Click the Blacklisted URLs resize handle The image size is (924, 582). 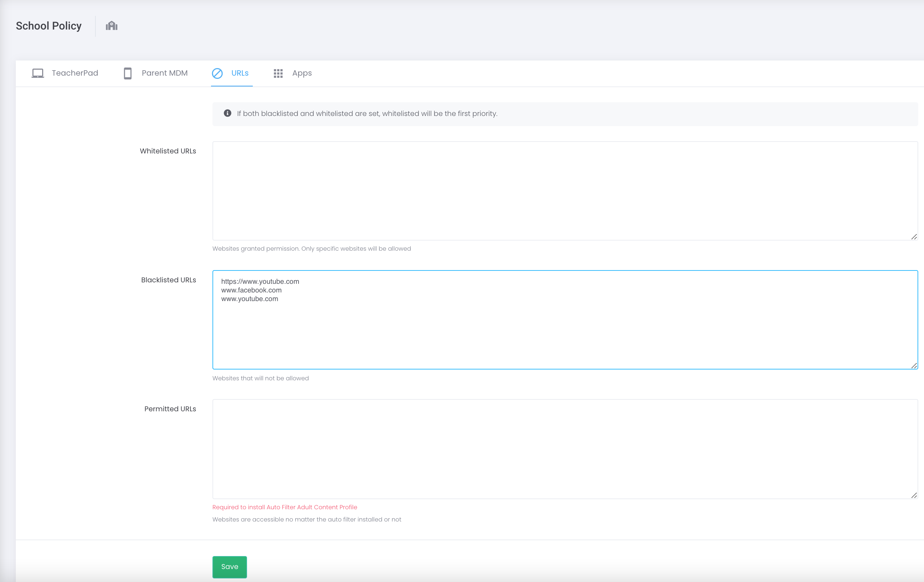click(914, 366)
